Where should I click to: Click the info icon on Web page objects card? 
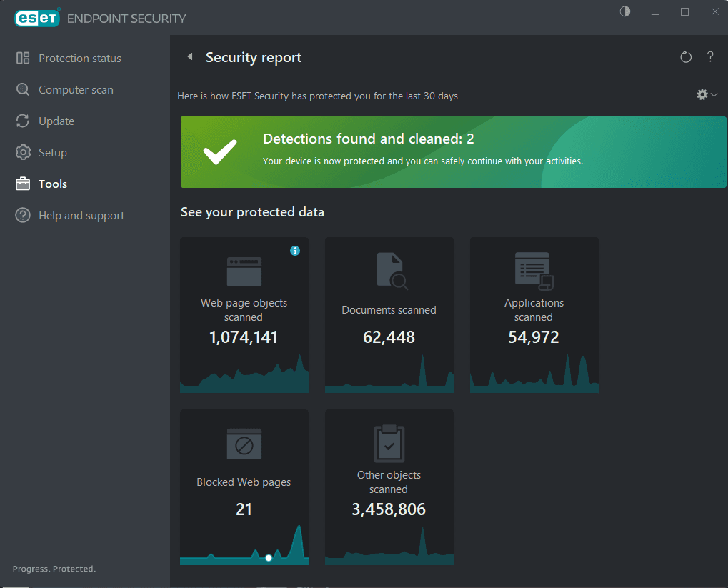pyautogui.click(x=295, y=251)
